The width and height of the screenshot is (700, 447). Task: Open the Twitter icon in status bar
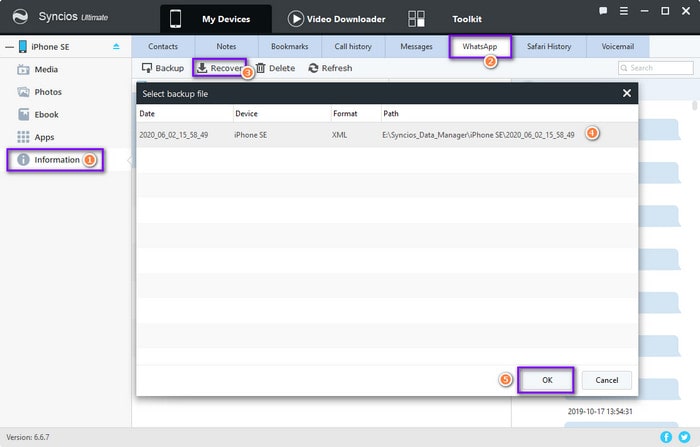tap(684, 437)
